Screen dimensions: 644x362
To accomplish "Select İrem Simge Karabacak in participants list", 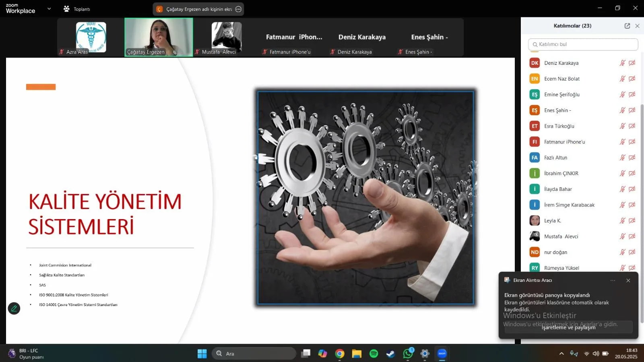I will pos(583,205).
